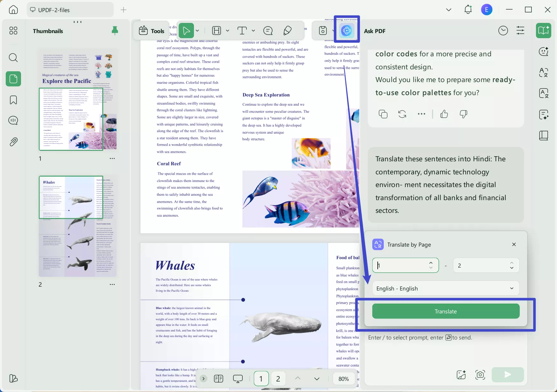The height and width of the screenshot is (392, 557).
Task: Open chat history clock icon
Action: 503,31
